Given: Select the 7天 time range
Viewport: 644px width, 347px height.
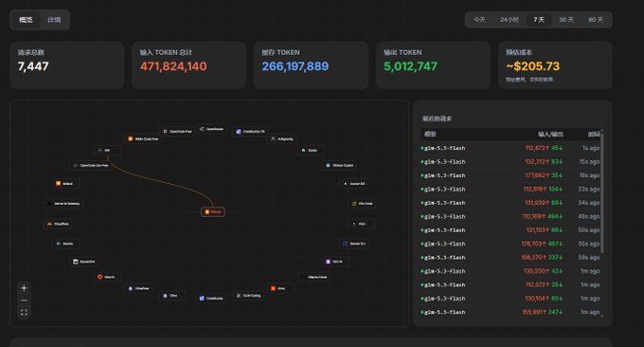Looking at the screenshot, I should (x=539, y=20).
